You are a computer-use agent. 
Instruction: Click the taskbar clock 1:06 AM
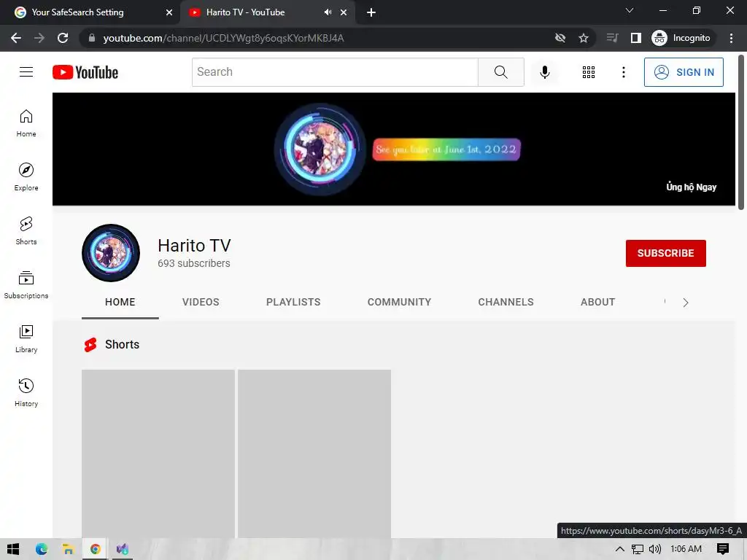point(686,549)
